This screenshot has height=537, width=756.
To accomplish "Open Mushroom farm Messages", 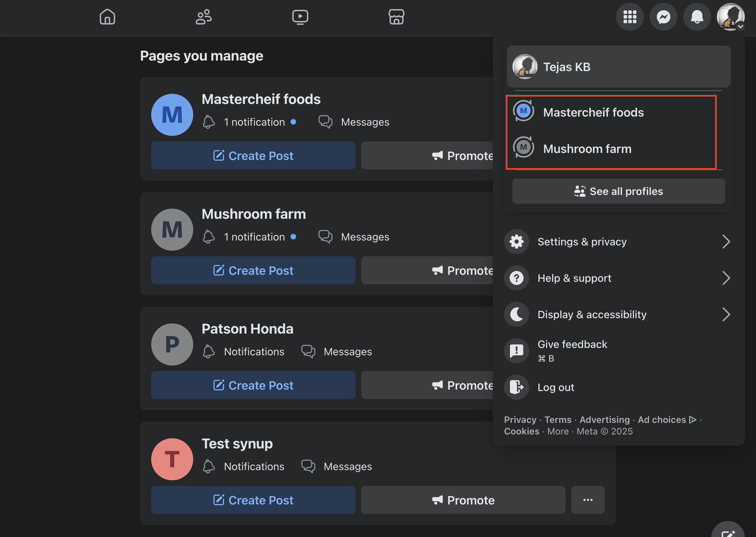I will click(354, 237).
